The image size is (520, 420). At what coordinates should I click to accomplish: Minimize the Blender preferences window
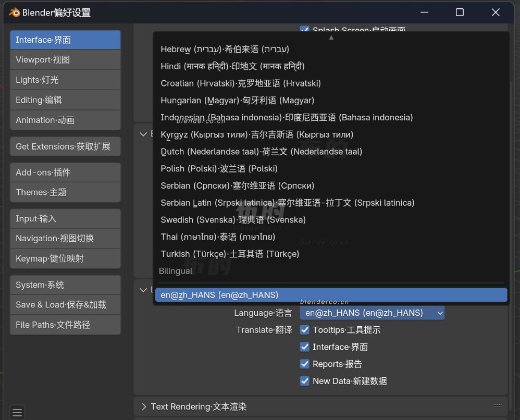(x=425, y=13)
